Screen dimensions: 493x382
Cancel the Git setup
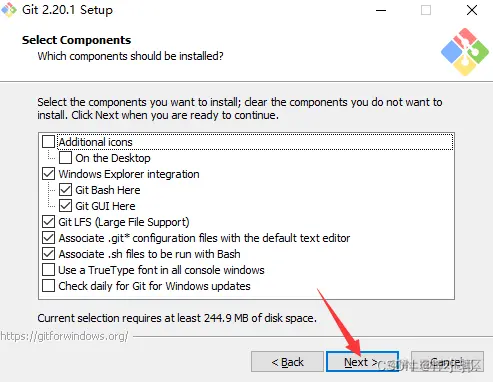447,361
